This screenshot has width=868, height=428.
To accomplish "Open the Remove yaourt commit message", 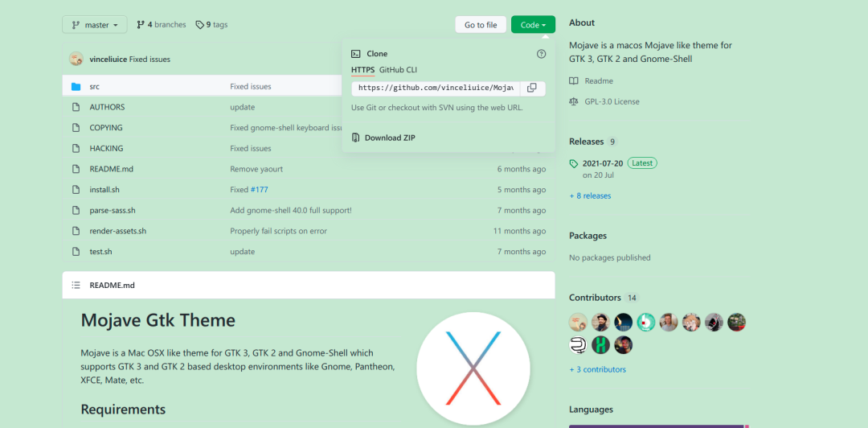I will pyautogui.click(x=256, y=169).
